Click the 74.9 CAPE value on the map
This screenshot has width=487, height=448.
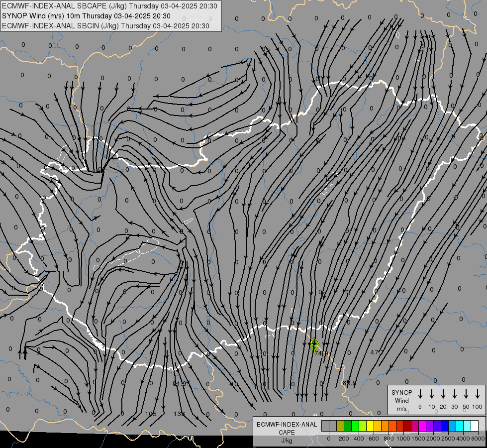coord(320,353)
